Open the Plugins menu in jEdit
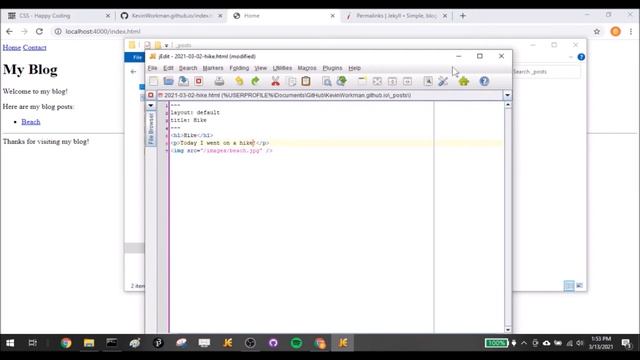The image size is (640, 360). tap(332, 68)
